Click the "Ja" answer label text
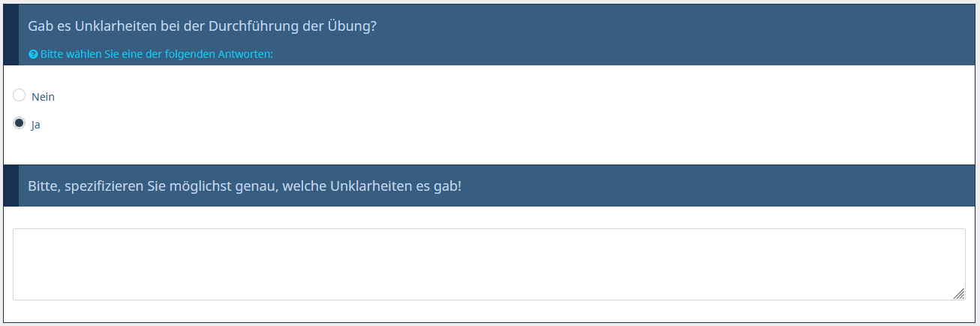The height and width of the screenshot is (326, 980). 35,125
